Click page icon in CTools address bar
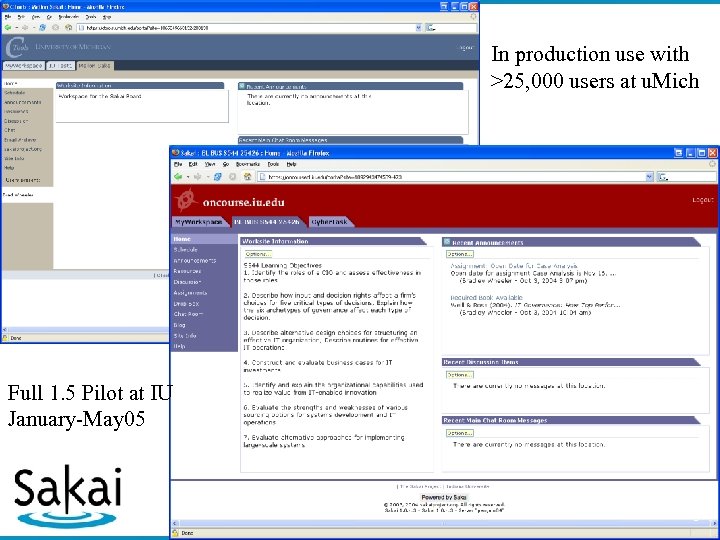 coord(81,28)
